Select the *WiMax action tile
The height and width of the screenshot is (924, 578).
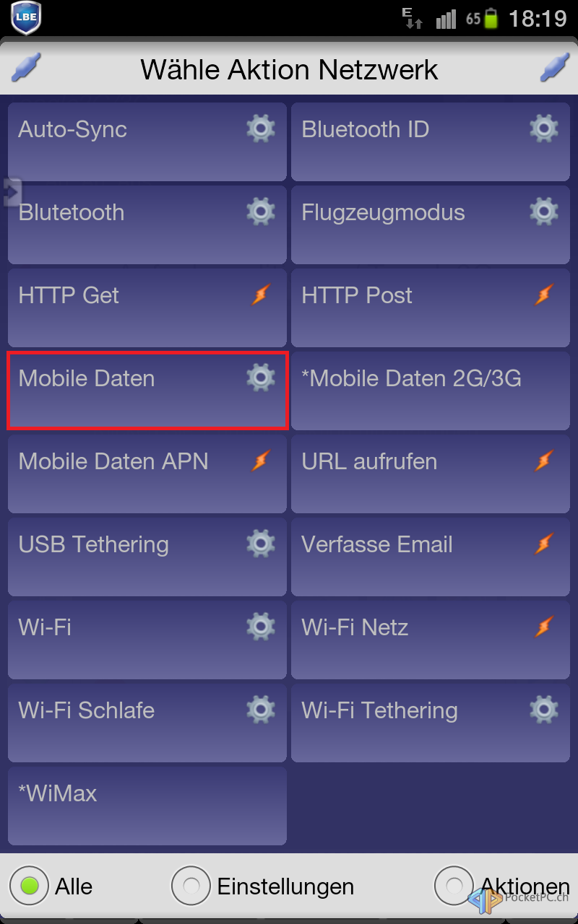(147, 806)
